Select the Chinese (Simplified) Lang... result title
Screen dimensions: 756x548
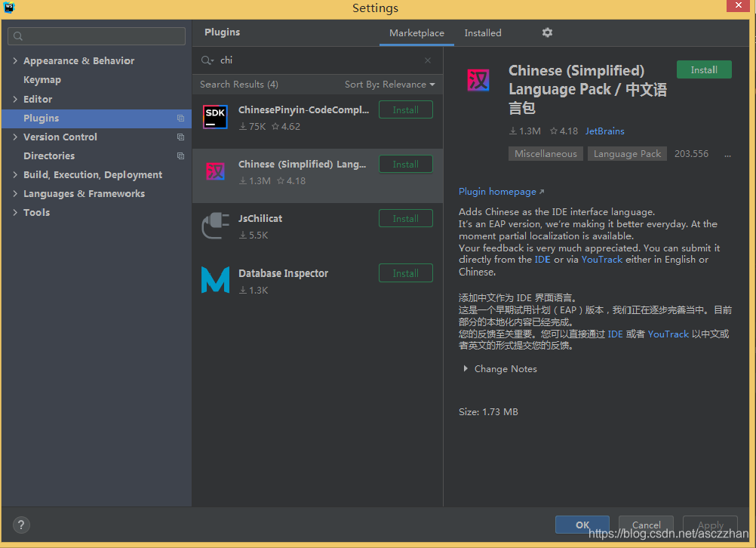(x=303, y=165)
